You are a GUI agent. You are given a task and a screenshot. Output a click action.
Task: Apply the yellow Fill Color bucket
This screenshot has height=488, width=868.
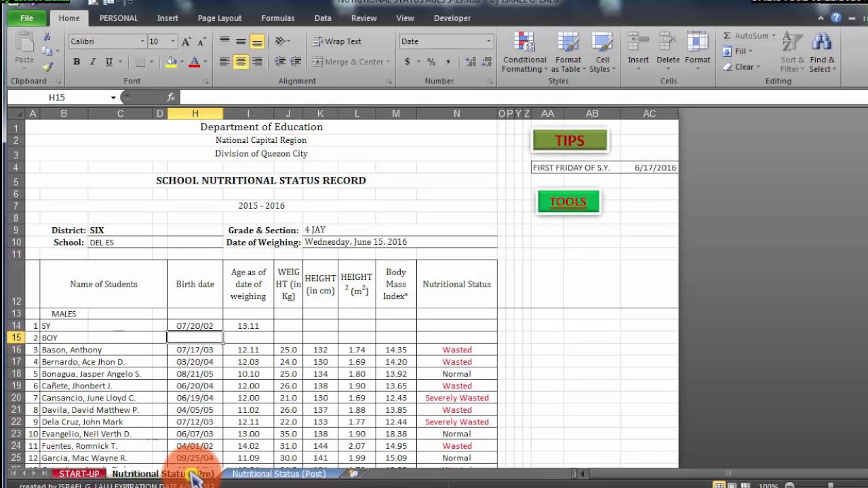click(172, 62)
